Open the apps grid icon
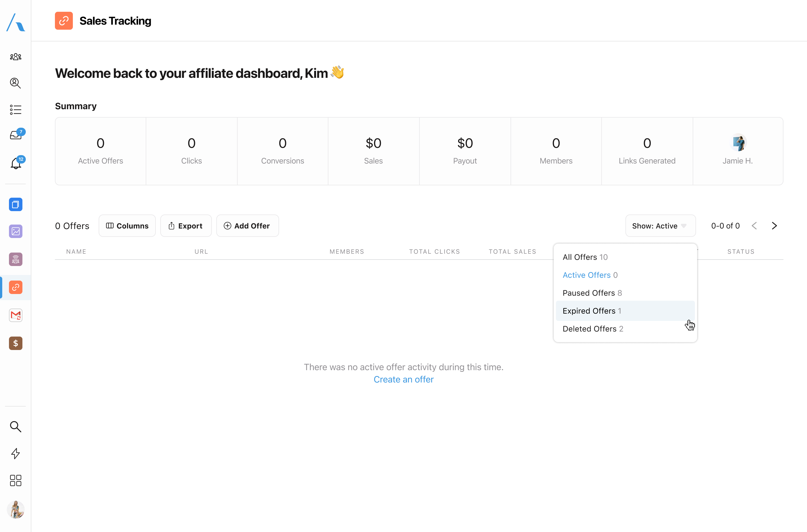The image size is (807, 532). [16, 480]
